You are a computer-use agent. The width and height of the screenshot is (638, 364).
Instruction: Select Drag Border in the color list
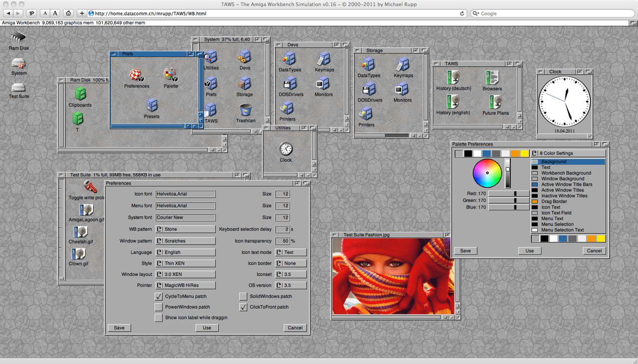click(554, 202)
